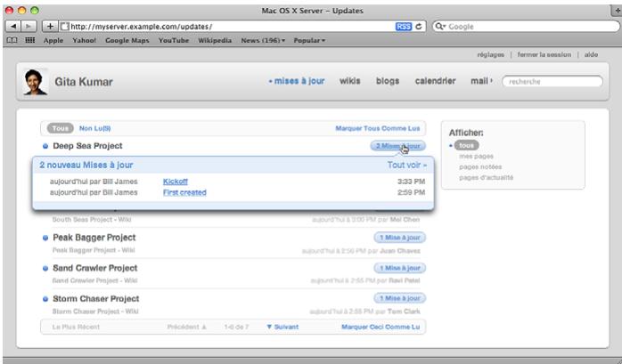The image size is (622, 364).
Task: Open the Google Maps bookmark
Action: pyautogui.click(x=127, y=40)
